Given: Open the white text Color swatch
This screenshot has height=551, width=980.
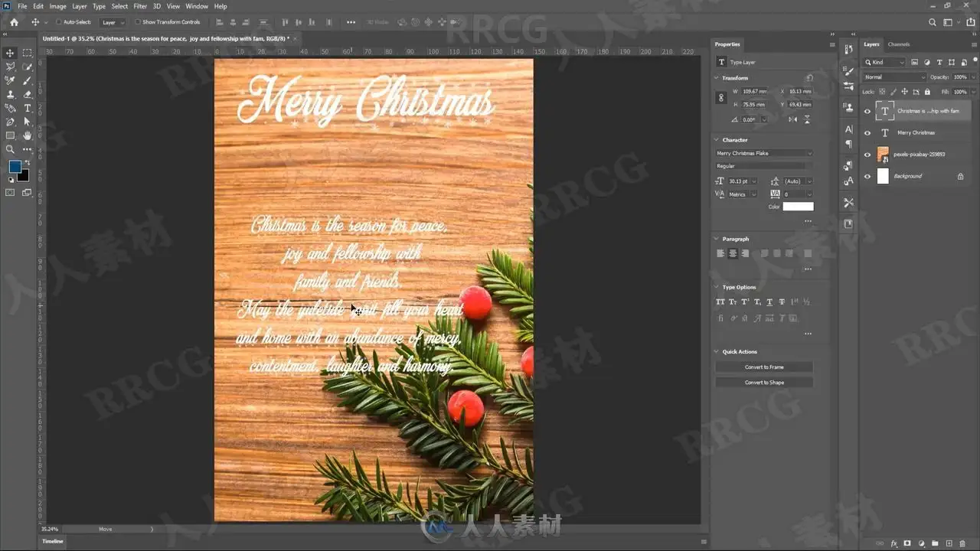Looking at the screenshot, I should tap(798, 207).
